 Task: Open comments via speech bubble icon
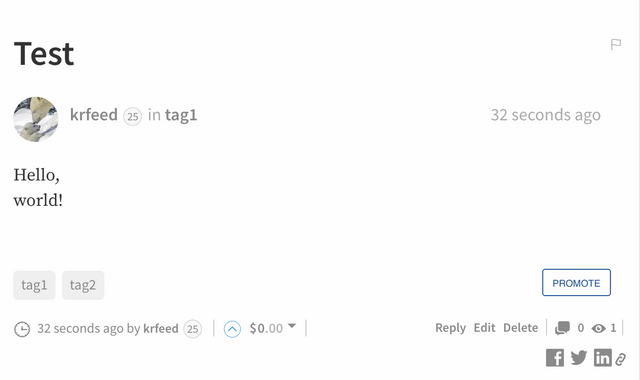point(562,328)
